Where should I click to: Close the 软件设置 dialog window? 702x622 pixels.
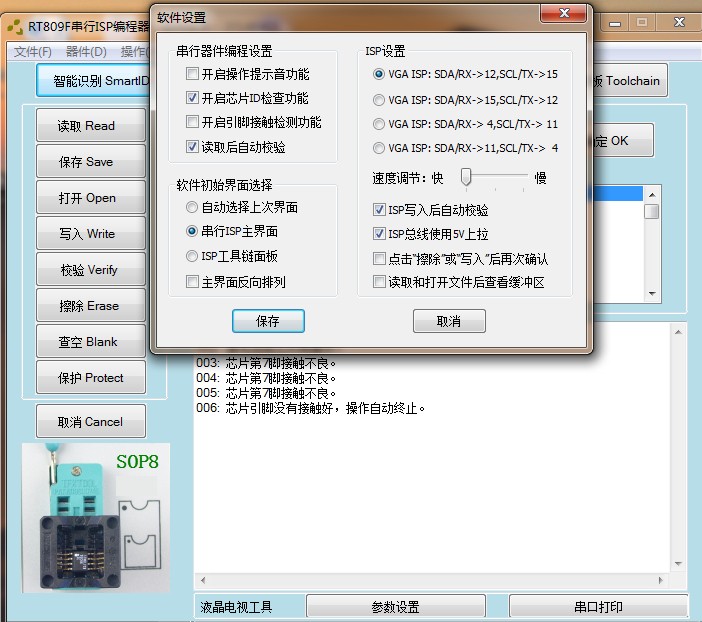(563, 14)
